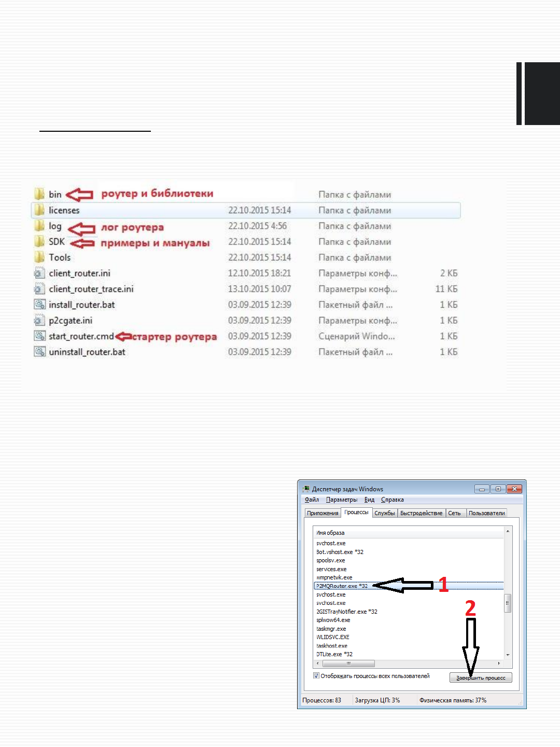Click the bin folder icon
This screenshot has width=560, height=747.
(x=39, y=194)
